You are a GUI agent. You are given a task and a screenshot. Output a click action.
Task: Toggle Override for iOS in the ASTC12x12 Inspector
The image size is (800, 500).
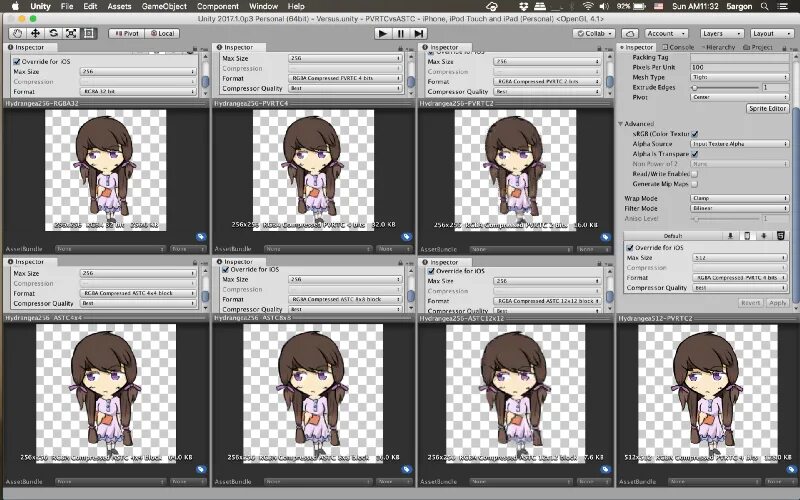click(431, 271)
